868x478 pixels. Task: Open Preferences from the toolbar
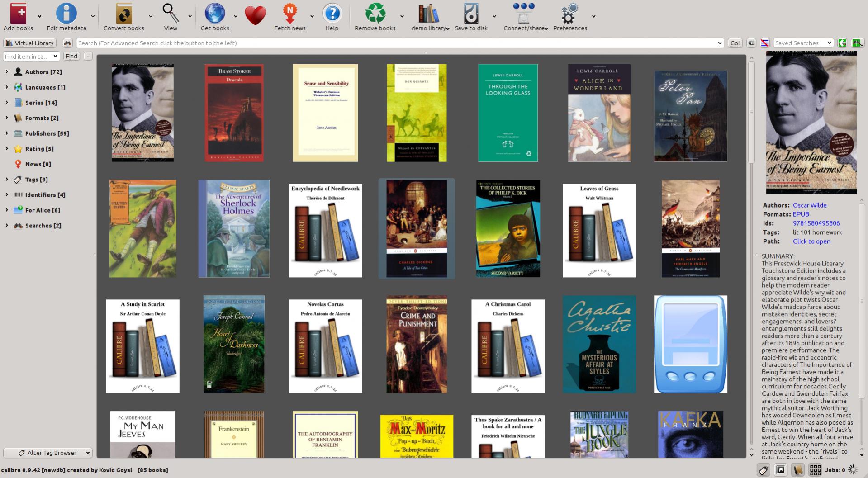pos(569,14)
